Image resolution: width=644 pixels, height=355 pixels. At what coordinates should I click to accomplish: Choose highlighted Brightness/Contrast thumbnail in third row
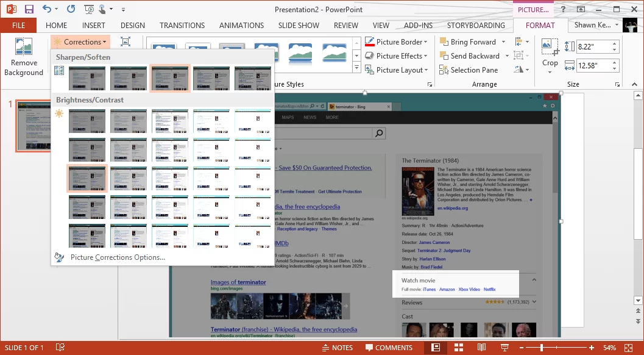point(87,179)
